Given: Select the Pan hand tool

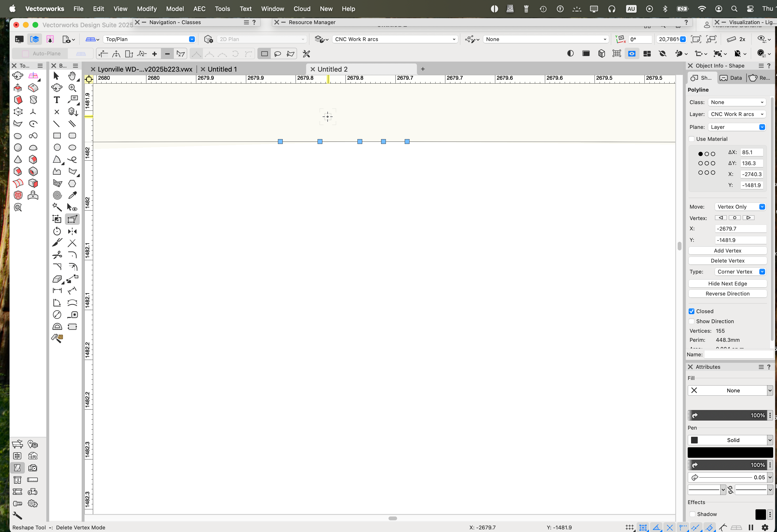Looking at the screenshot, I should 72,76.
